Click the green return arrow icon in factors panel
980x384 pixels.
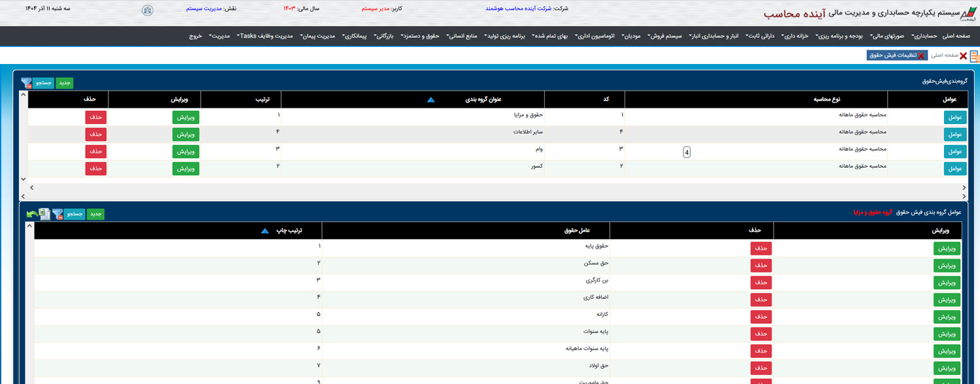(32, 214)
